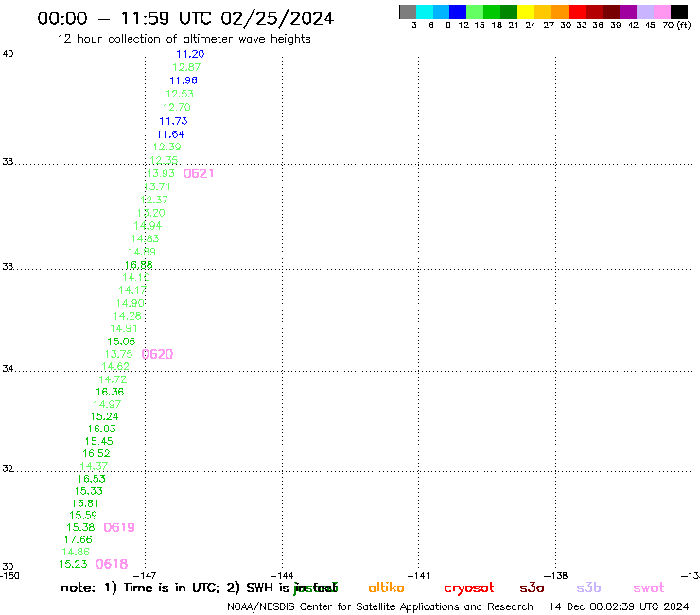Click the bottom reading 15.23

point(73,564)
